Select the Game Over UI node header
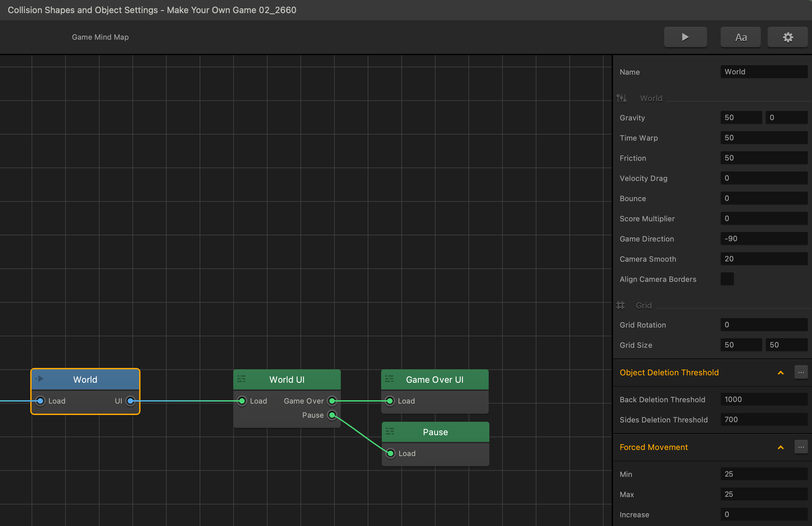 (434, 379)
